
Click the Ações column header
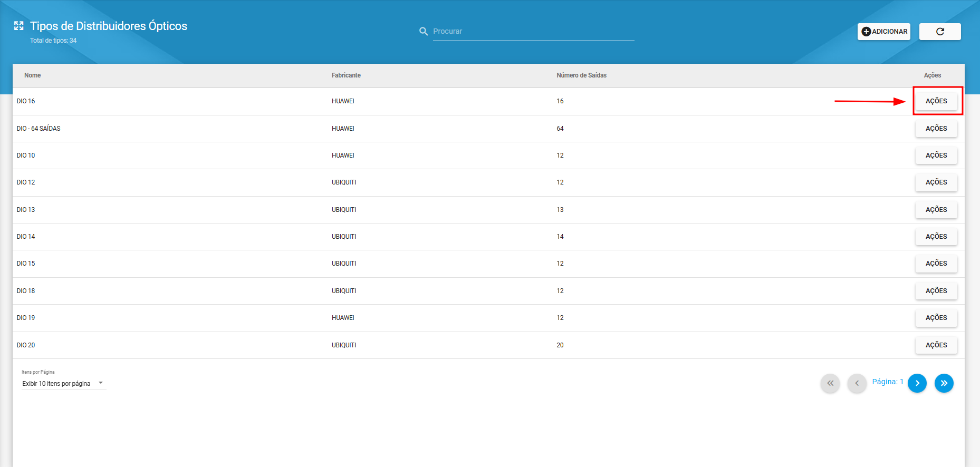pyautogui.click(x=932, y=75)
